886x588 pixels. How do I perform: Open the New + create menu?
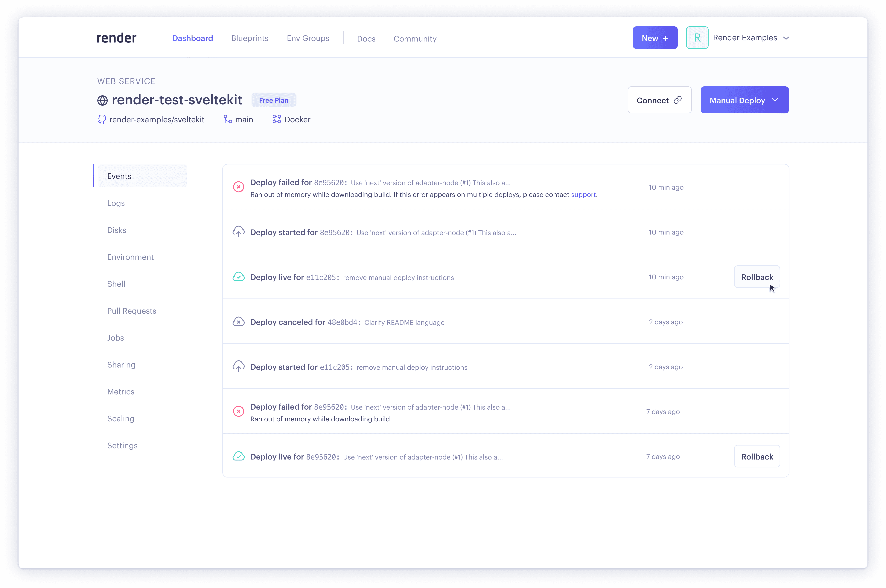655,38
